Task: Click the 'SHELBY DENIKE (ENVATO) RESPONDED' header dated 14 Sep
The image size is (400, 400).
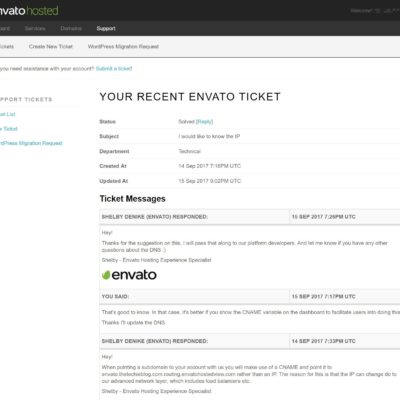Action: point(155,341)
